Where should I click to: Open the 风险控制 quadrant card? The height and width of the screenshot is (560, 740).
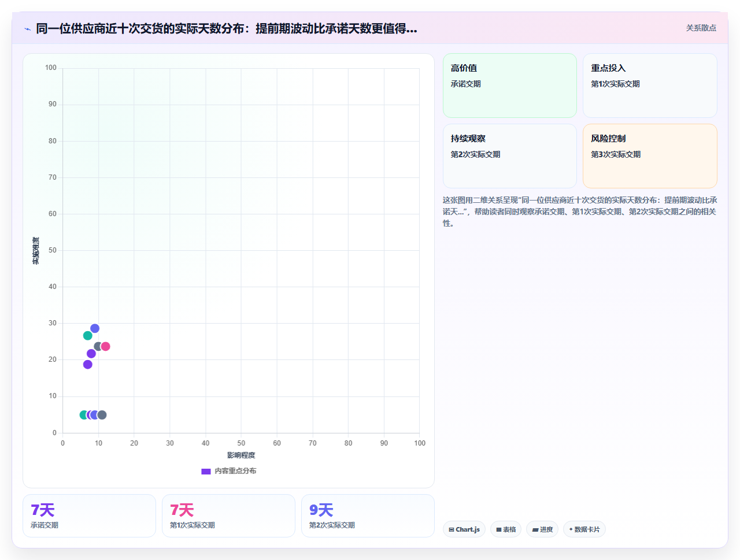[650, 156]
